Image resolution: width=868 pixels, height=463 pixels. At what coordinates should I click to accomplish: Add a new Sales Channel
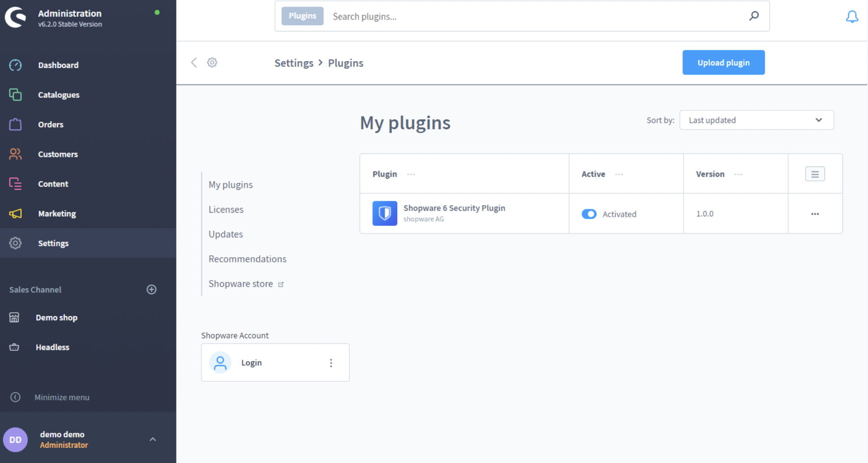152,289
